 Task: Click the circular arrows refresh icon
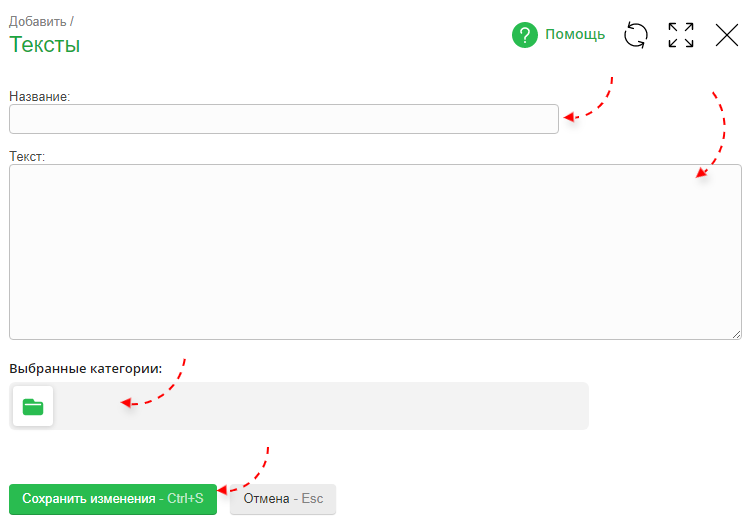click(x=636, y=35)
